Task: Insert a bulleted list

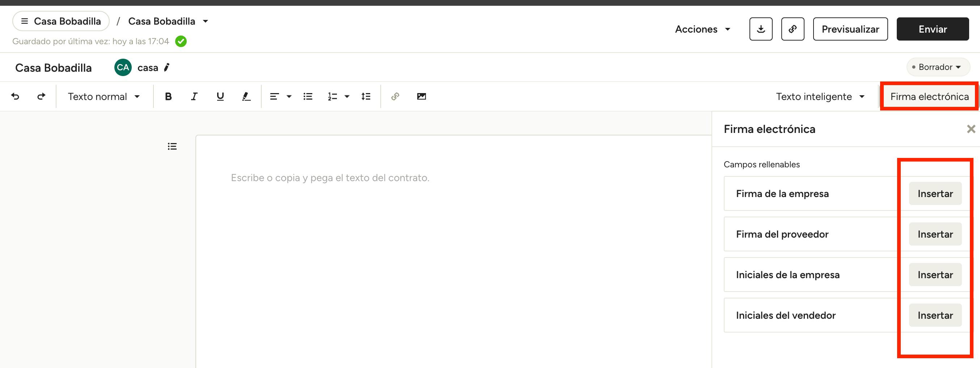Action: [x=308, y=96]
